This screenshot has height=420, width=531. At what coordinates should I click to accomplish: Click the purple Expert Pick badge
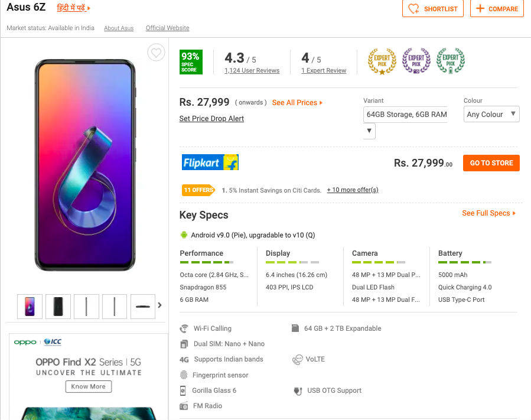coord(416,61)
